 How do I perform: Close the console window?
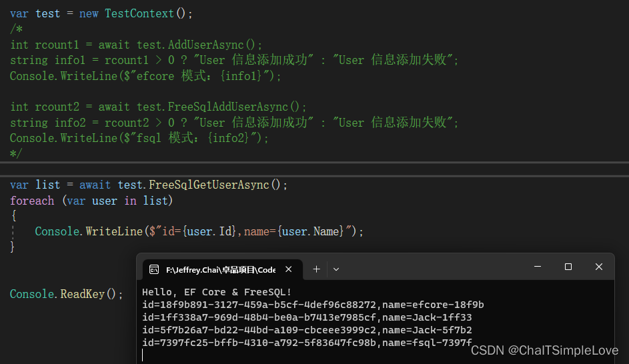[599, 267]
